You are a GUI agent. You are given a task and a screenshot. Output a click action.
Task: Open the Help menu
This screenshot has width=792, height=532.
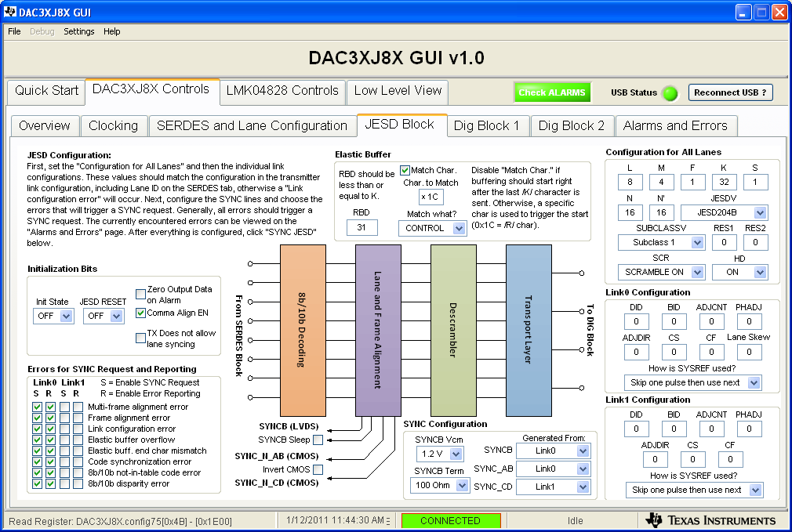point(111,31)
